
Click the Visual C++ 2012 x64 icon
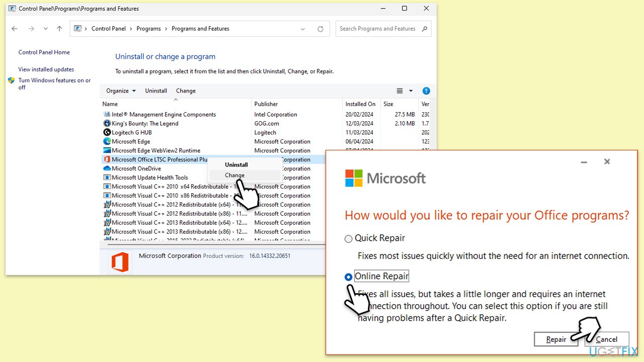(107, 205)
